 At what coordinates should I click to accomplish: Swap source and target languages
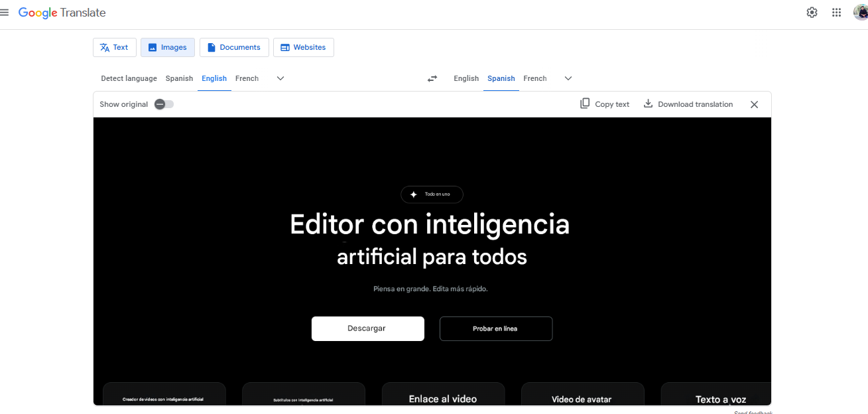click(x=432, y=78)
